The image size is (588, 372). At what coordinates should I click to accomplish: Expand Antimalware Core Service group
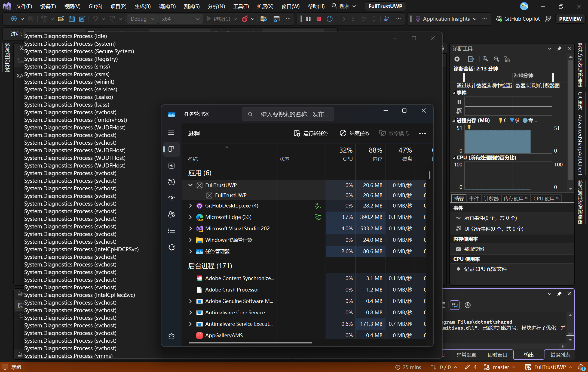[191, 312]
